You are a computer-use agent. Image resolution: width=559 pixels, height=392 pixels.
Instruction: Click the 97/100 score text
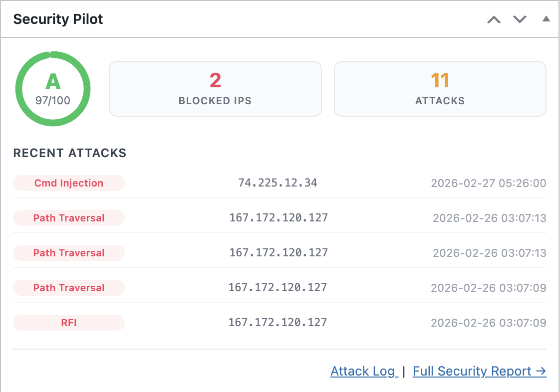coord(53,100)
